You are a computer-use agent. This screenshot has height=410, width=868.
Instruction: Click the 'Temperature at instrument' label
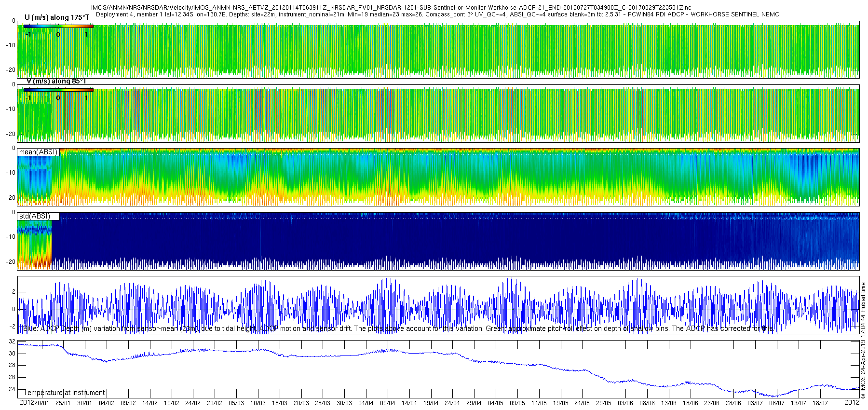(x=64, y=393)
